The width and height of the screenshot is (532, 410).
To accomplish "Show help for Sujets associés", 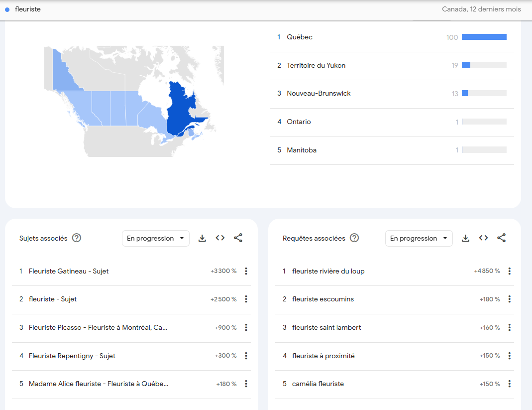I will tap(77, 238).
